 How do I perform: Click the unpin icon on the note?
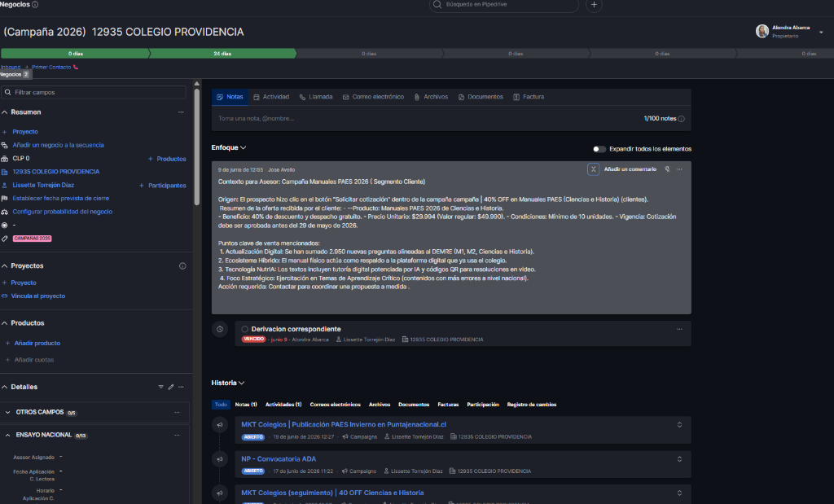[668, 169]
